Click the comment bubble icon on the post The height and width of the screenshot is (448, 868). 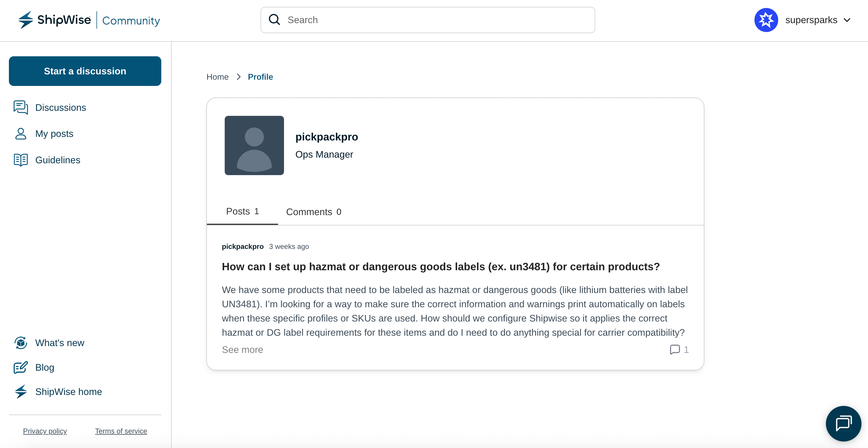(675, 350)
